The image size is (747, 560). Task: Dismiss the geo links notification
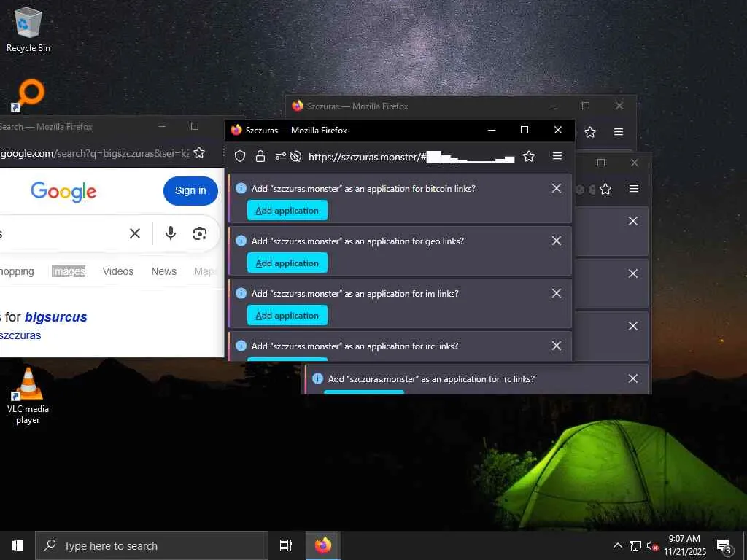pyautogui.click(x=557, y=241)
